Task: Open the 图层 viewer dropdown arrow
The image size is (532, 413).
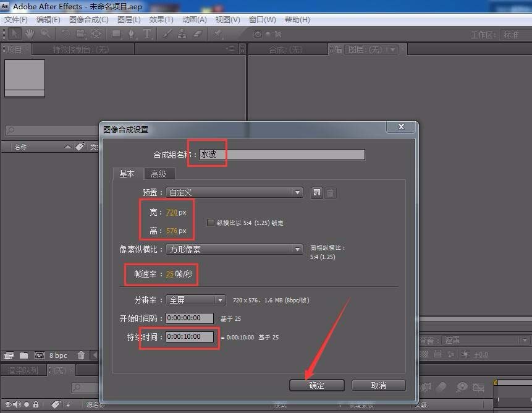Action: (x=392, y=50)
